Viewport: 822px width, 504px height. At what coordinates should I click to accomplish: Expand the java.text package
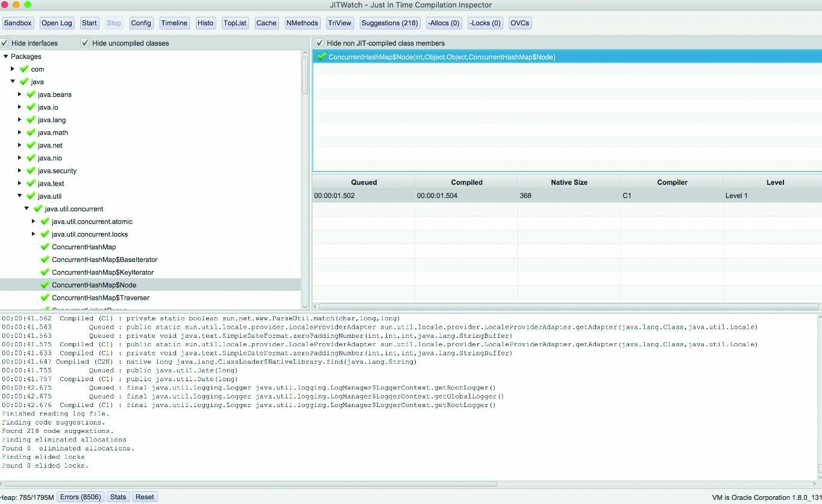point(20,183)
